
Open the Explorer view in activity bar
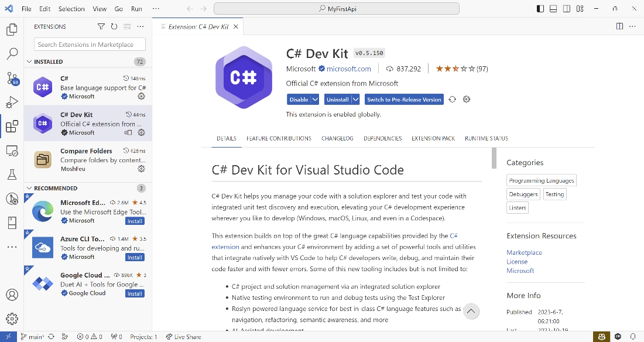[12, 29]
